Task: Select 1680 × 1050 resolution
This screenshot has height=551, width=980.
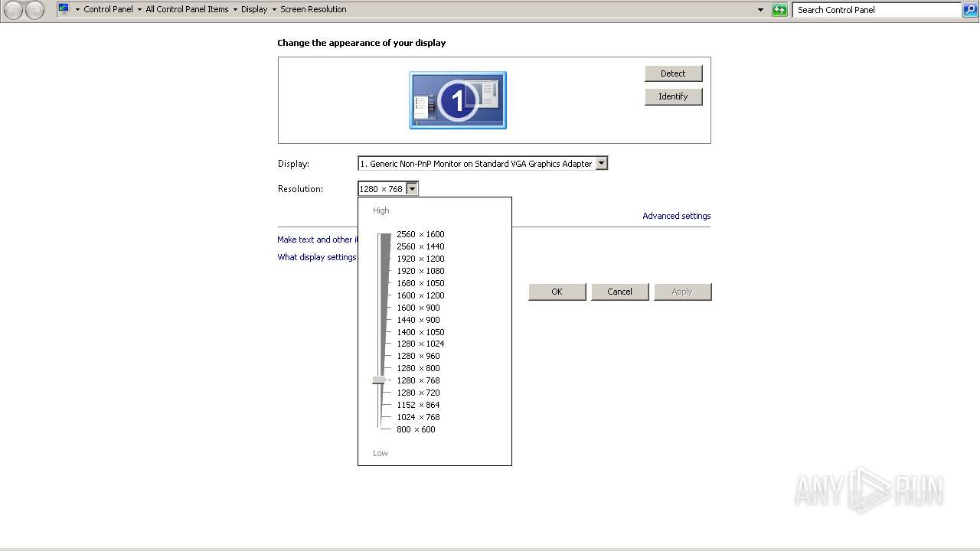Action: tap(420, 283)
